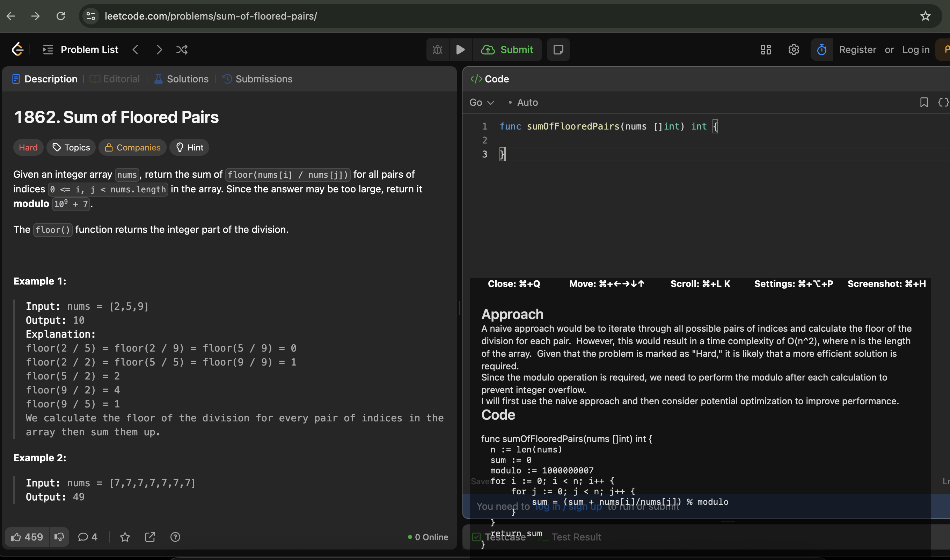950x560 pixels.
Task: Add problem to favorites star
Action: pos(125,537)
